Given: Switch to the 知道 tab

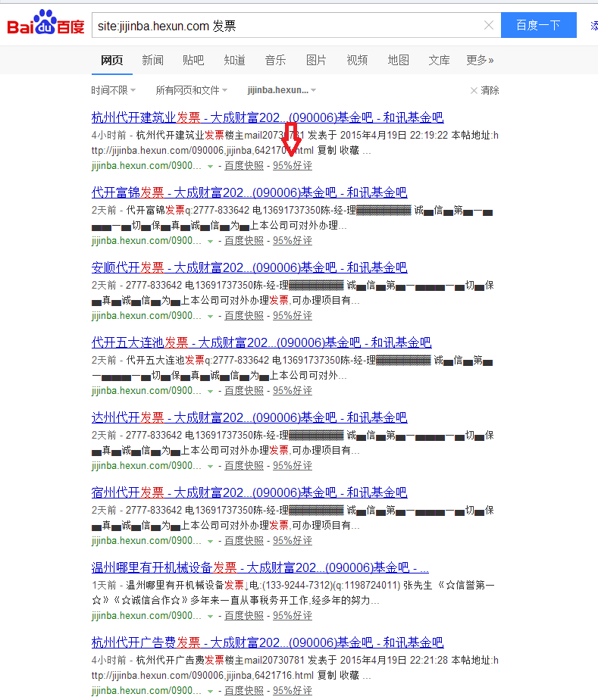Looking at the screenshot, I should [x=234, y=61].
